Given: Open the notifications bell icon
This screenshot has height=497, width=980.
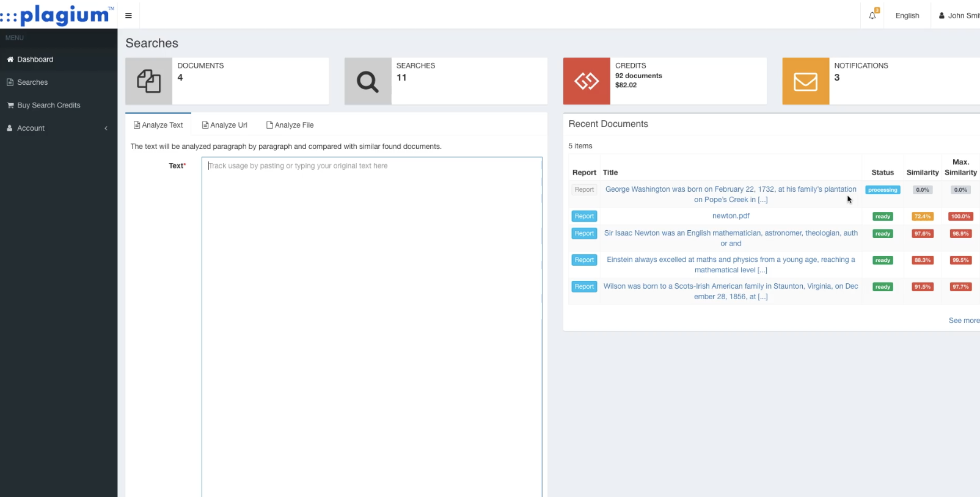Looking at the screenshot, I should click(873, 15).
